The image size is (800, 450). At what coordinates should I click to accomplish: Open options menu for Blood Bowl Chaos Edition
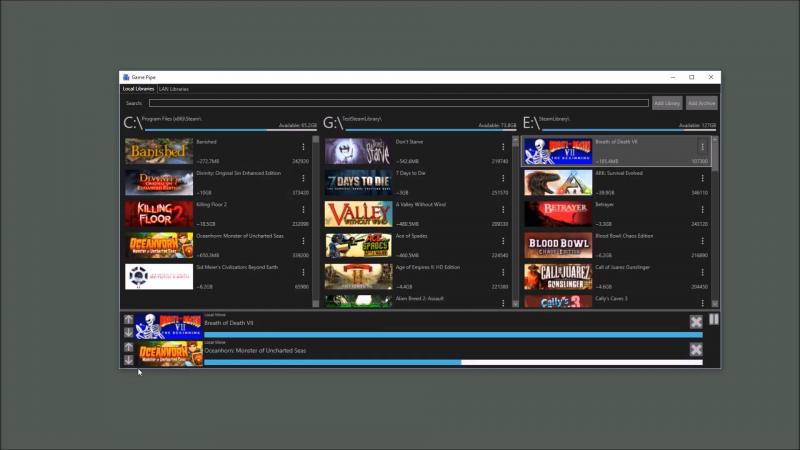703,241
